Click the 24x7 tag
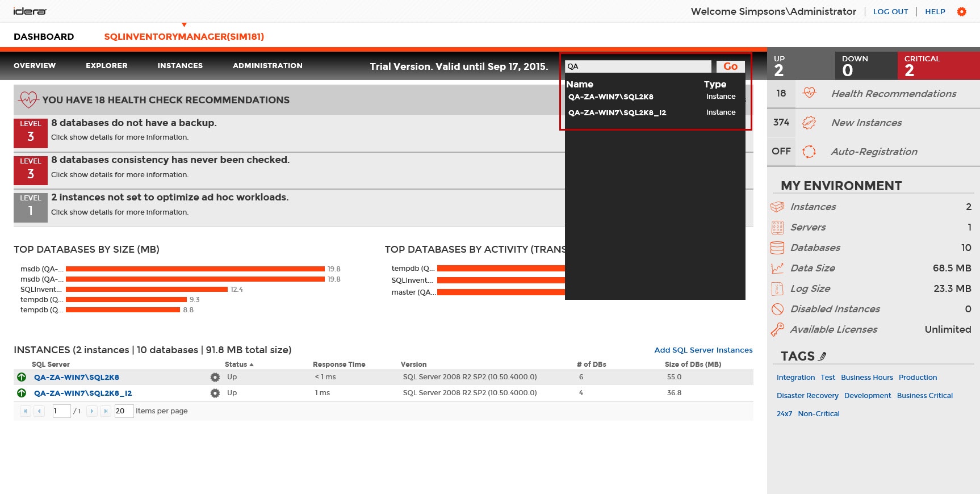Viewport: 980px width, 494px height. (784, 414)
